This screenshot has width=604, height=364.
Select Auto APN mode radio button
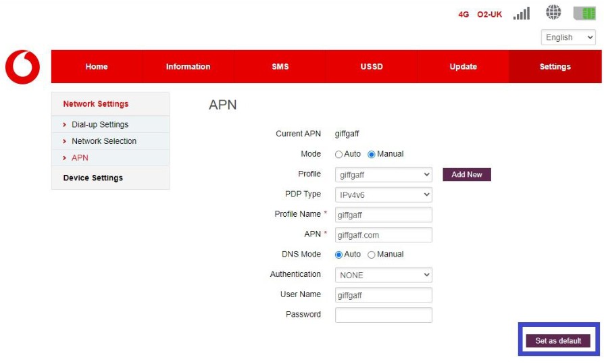[339, 154]
